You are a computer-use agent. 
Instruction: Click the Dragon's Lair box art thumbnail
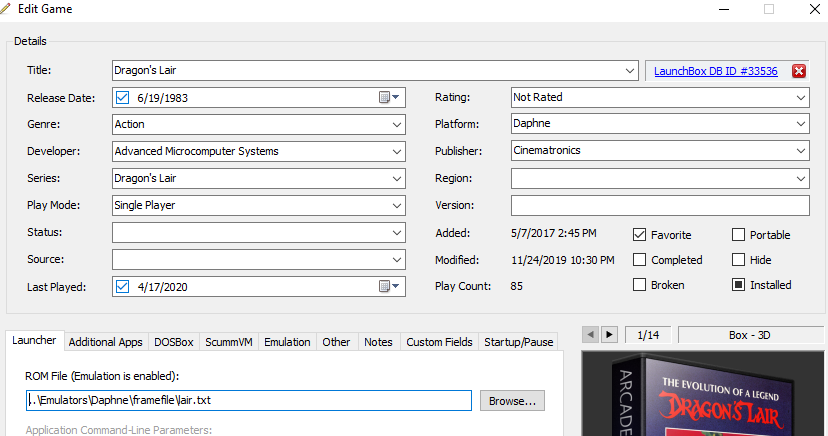704,394
